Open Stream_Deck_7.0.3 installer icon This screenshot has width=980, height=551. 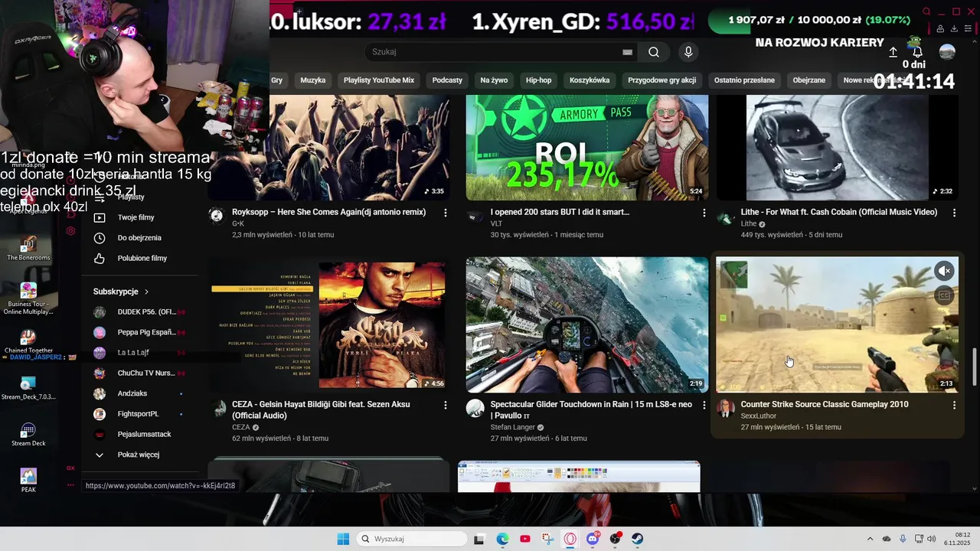[28, 389]
